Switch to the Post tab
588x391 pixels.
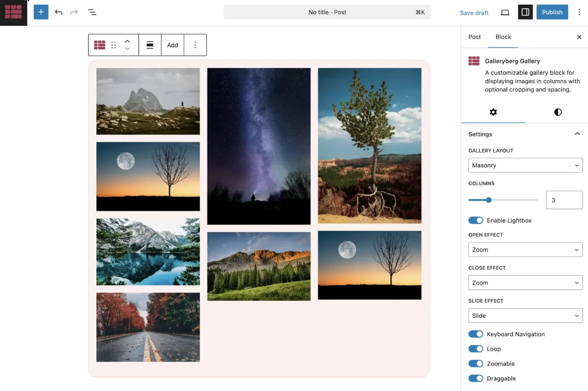(474, 37)
